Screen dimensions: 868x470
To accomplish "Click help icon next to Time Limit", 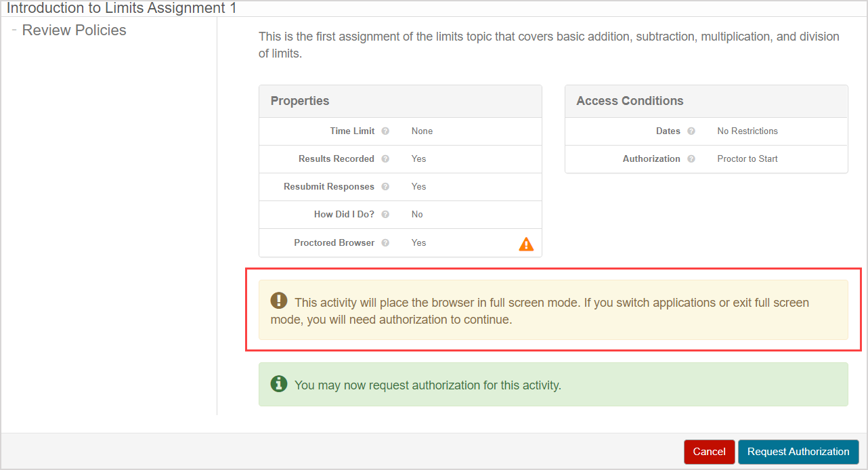I will (385, 131).
